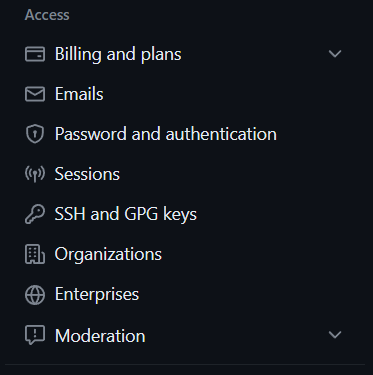Click the building icon next to Organizations
The height and width of the screenshot is (375, 373).
(x=35, y=254)
